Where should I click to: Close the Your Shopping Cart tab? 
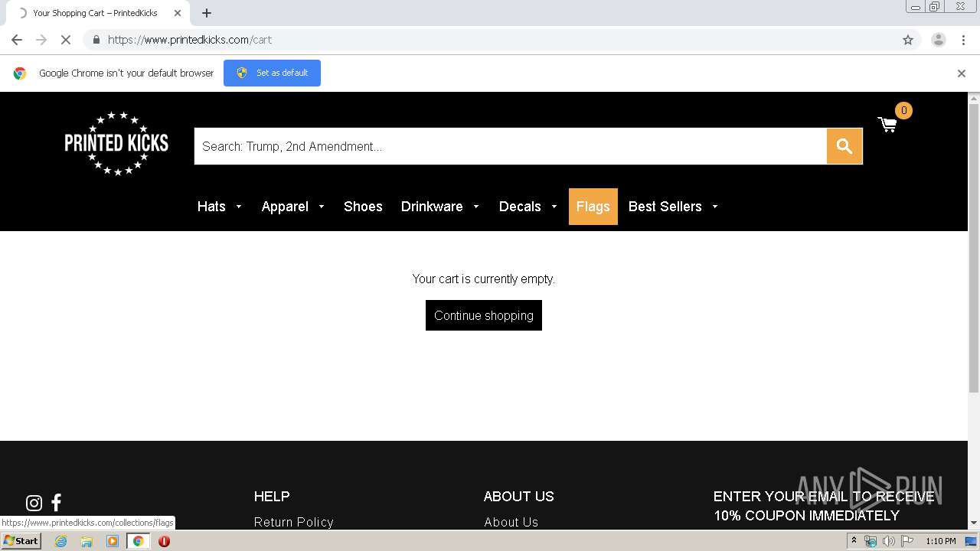coord(177,13)
